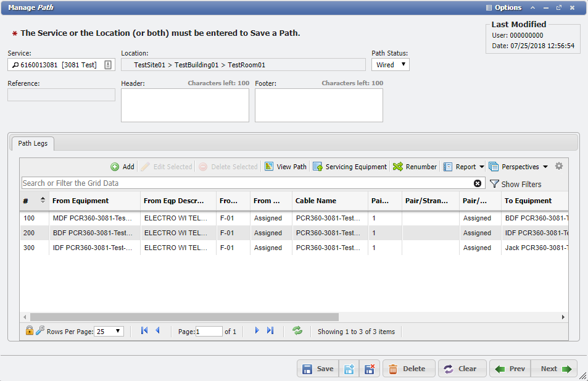Open the Options menu in title bar

503,7
